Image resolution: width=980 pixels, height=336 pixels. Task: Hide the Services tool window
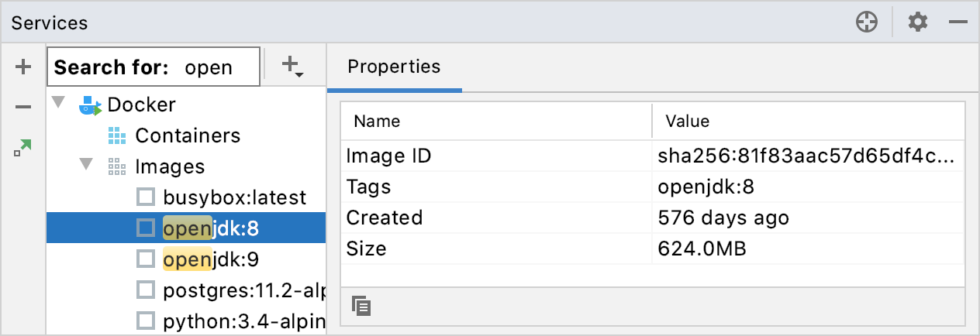click(958, 22)
